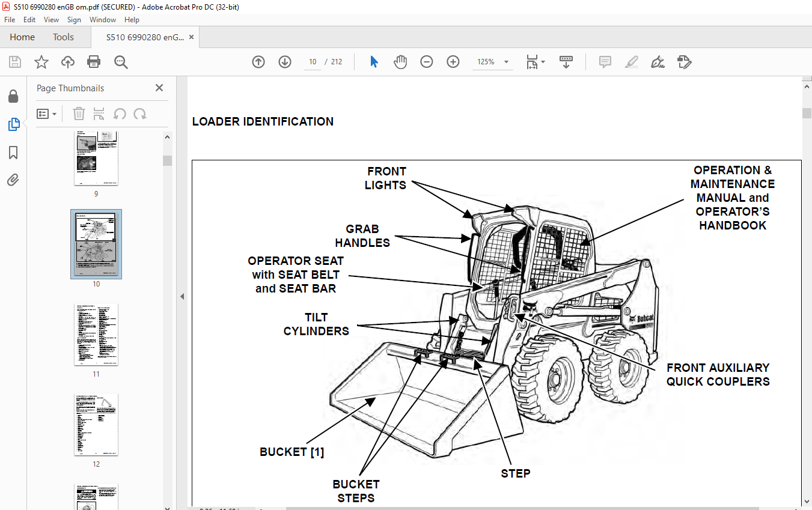The image size is (812, 510).
Task: Rotate page clockwise in thumbnails panel
Action: (x=140, y=114)
